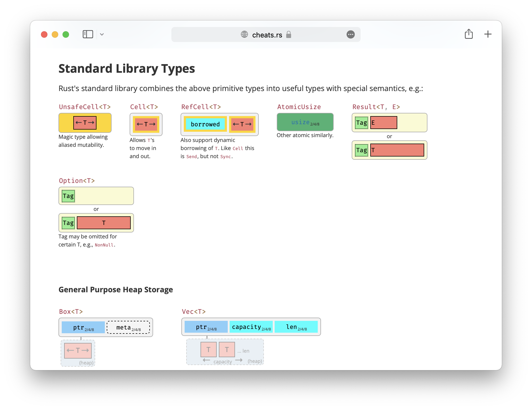Click the Share icon in toolbar

tap(469, 34)
